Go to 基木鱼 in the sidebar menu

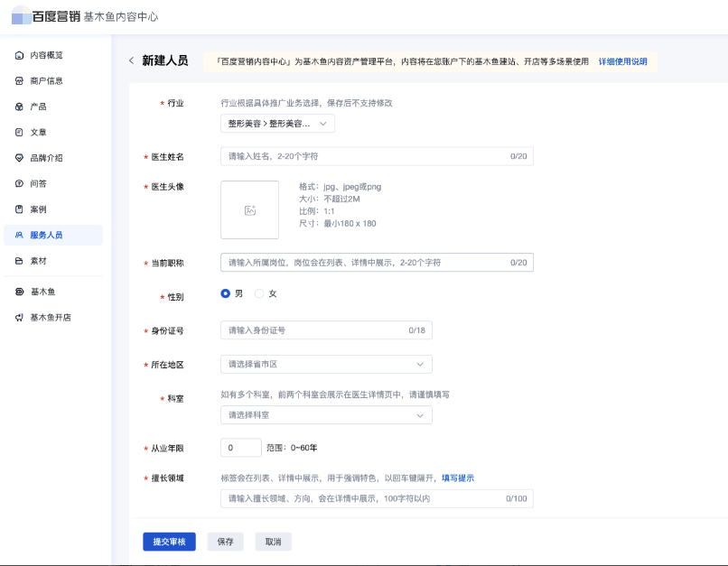[42, 292]
